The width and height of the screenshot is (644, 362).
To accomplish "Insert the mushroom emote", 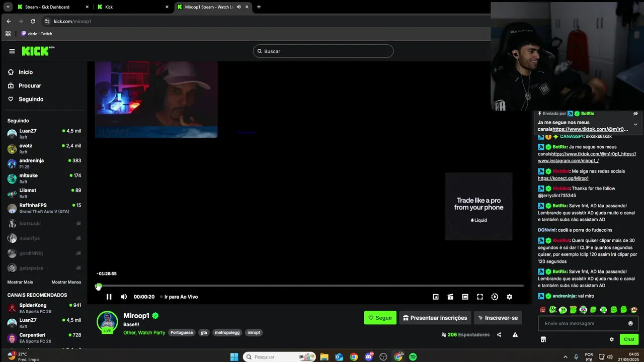I will (x=634, y=310).
